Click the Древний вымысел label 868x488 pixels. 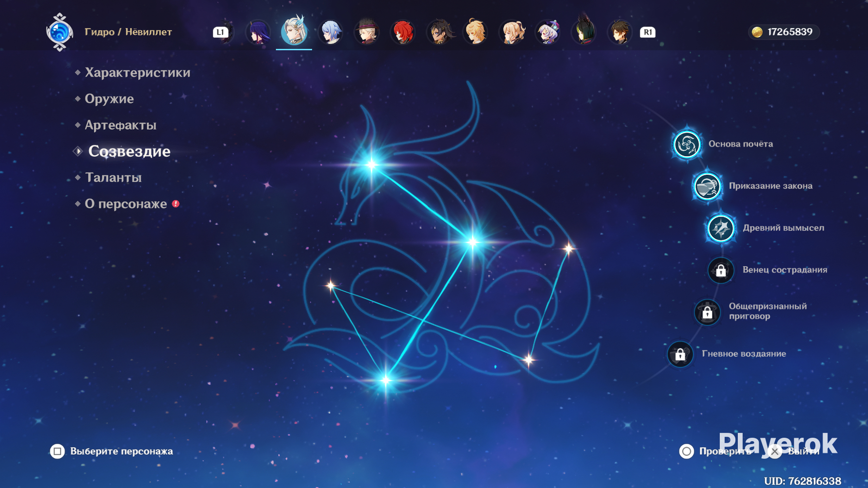784,228
